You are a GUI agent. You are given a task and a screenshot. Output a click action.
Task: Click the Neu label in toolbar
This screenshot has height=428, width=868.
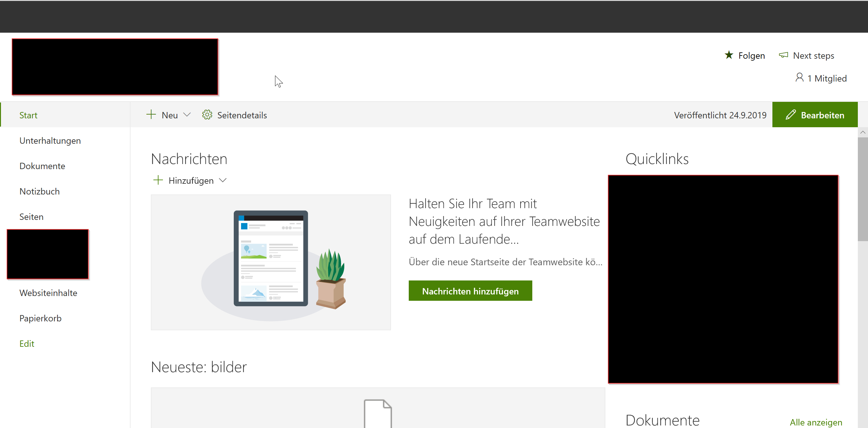tap(170, 115)
